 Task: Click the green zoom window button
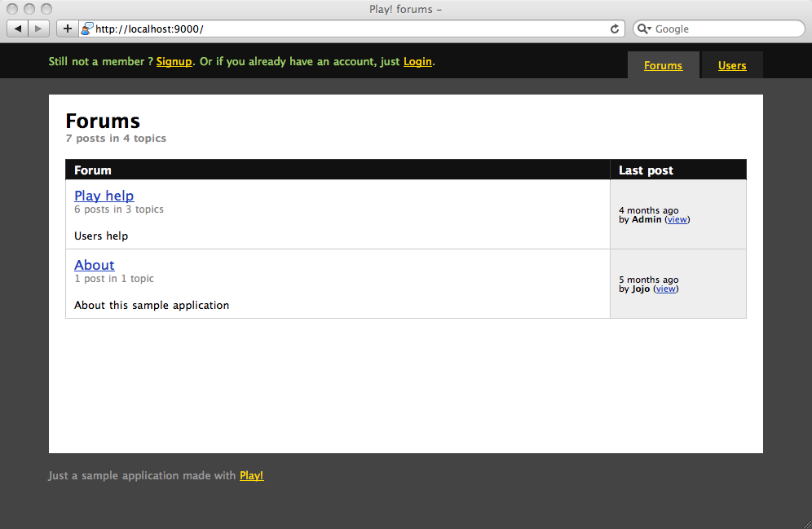coord(46,9)
